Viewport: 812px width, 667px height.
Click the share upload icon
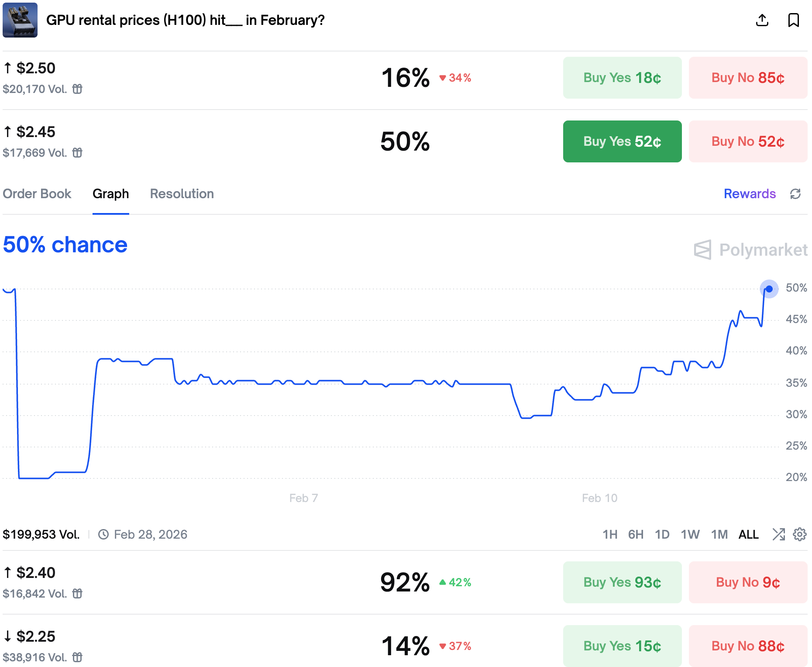pyautogui.click(x=762, y=20)
